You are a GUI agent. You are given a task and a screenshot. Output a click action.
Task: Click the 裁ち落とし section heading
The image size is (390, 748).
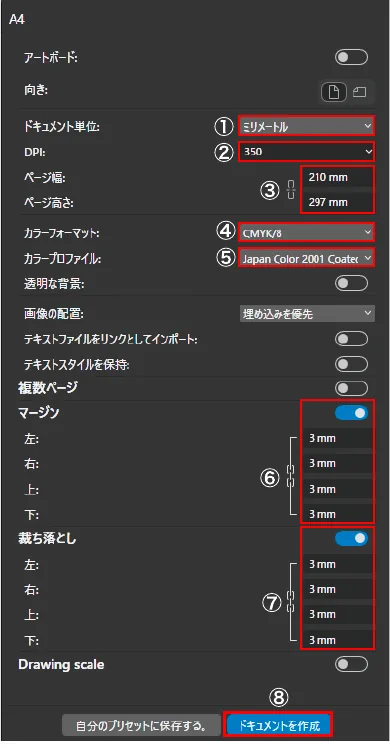(x=47, y=539)
